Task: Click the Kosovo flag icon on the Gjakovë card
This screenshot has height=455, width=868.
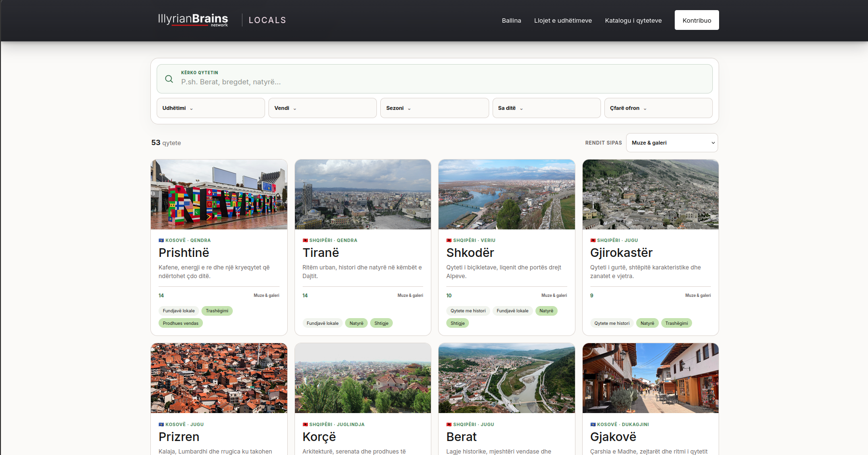Action: [x=593, y=425]
